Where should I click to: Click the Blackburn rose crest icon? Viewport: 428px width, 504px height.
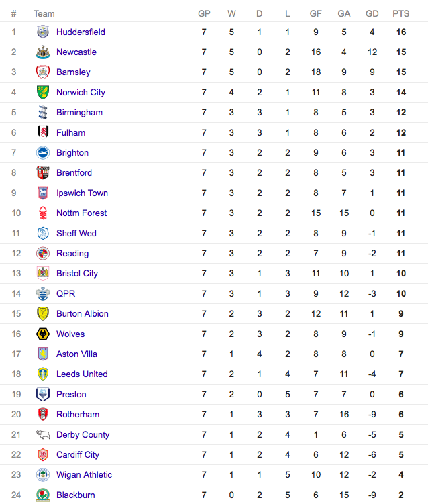coord(43,495)
